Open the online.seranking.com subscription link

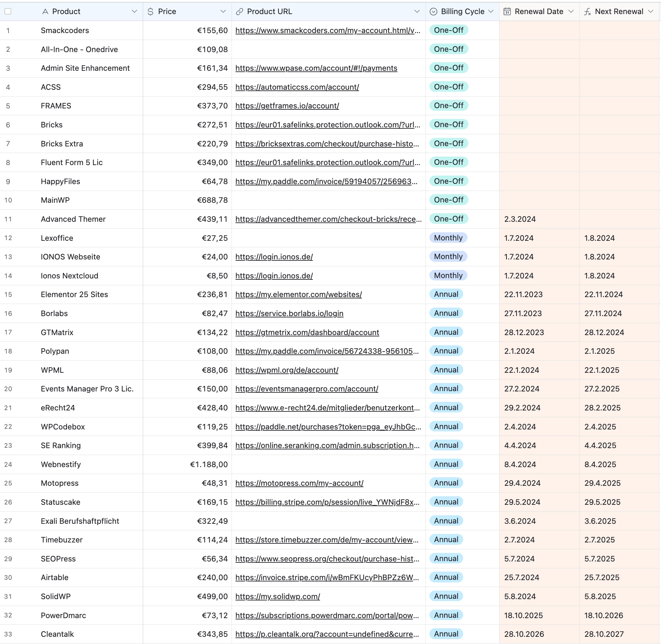click(x=328, y=445)
